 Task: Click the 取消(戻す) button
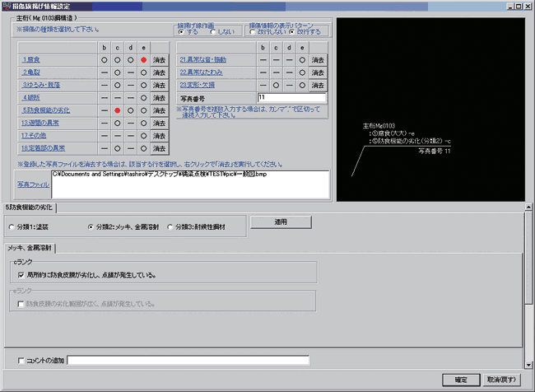pyautogui.click(x=501, y=380)
